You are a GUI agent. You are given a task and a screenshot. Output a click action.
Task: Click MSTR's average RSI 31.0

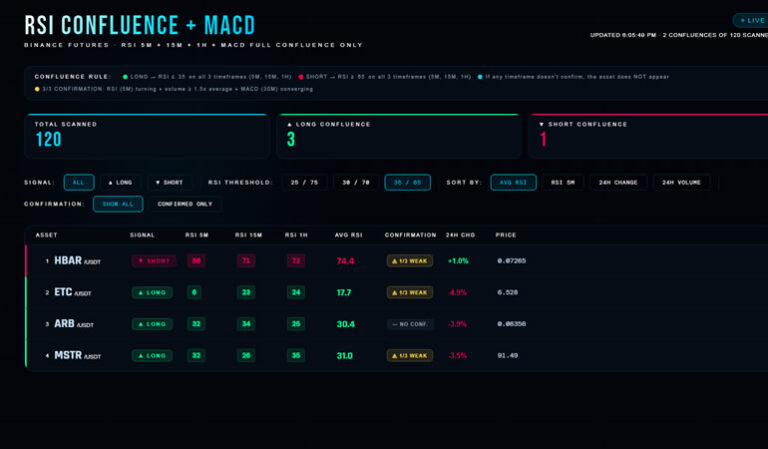click(x=345, y=355)
